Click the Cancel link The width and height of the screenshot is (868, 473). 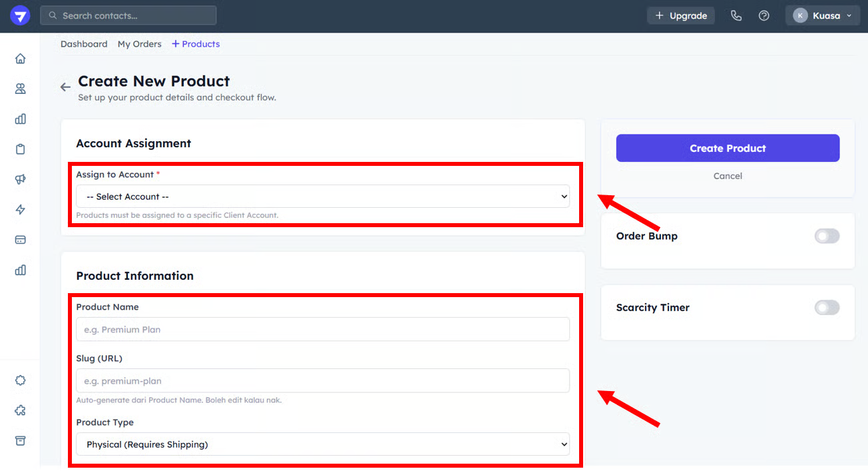coord(728,176)
